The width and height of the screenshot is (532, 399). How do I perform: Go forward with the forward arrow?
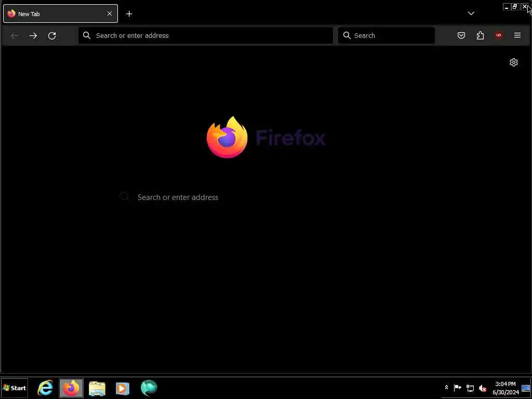click(x=33, y=36)
